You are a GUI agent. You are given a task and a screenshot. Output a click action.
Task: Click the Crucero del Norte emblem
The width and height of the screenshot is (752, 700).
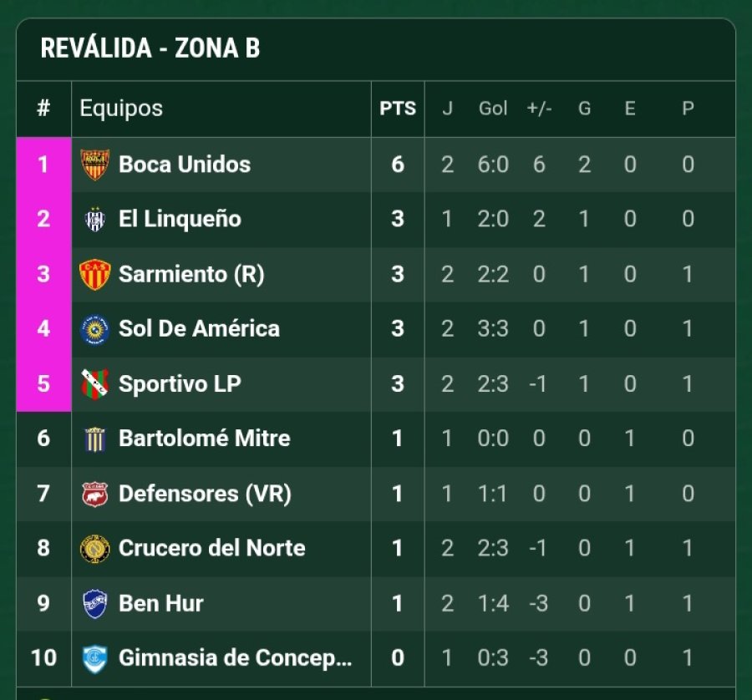click(x=94, y=549)
